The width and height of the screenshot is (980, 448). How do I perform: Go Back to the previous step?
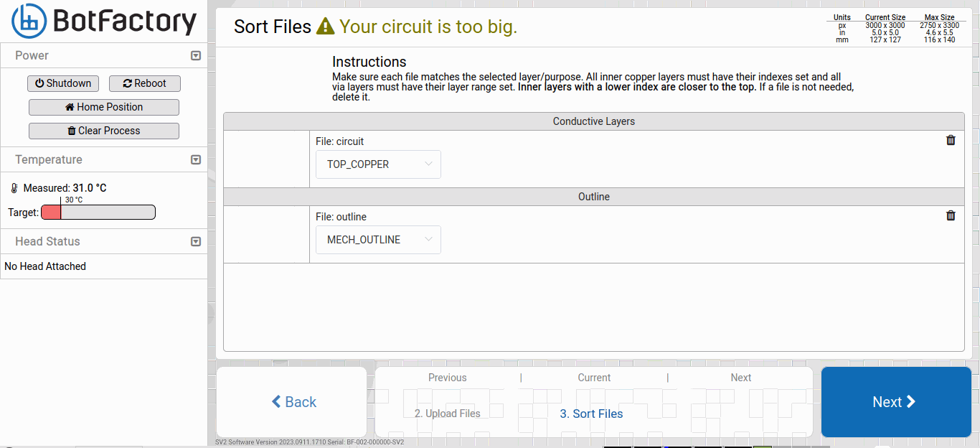point(292,402)
